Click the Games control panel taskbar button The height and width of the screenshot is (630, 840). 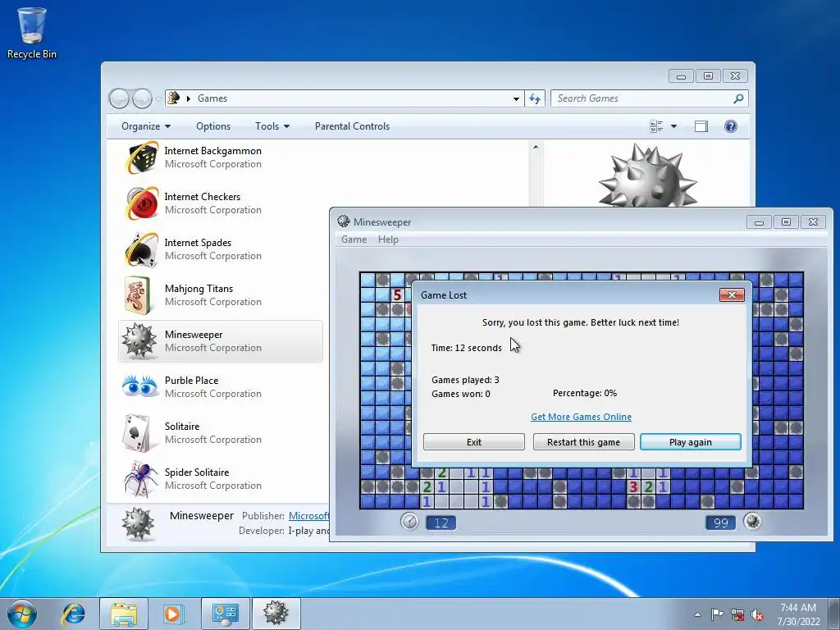click(225, 614)
